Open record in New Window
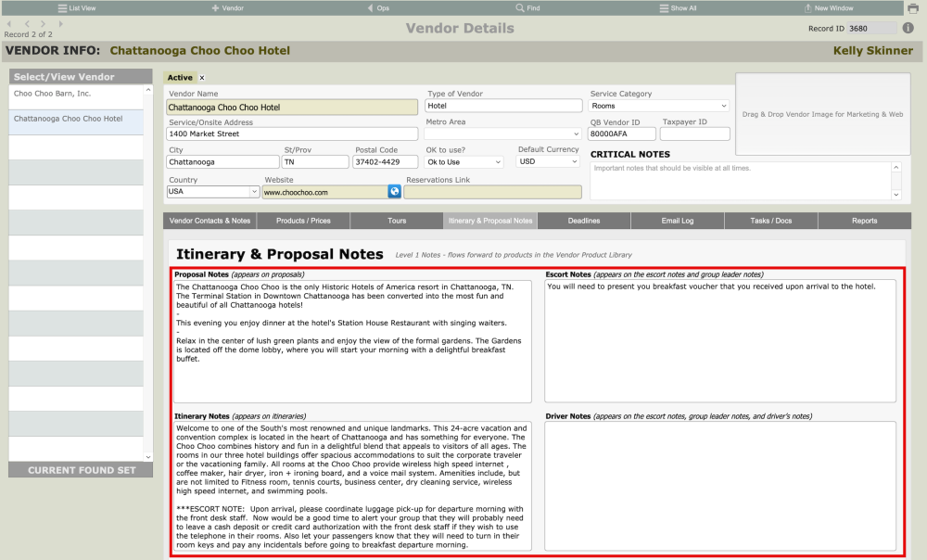 tap(828, 8)
